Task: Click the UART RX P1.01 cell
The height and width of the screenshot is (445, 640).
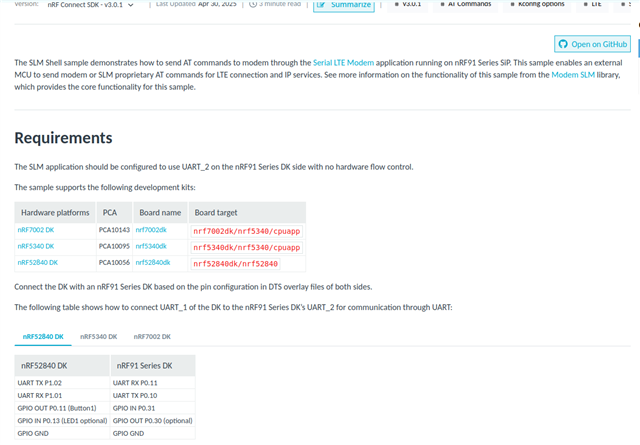Action: (62, 396)
